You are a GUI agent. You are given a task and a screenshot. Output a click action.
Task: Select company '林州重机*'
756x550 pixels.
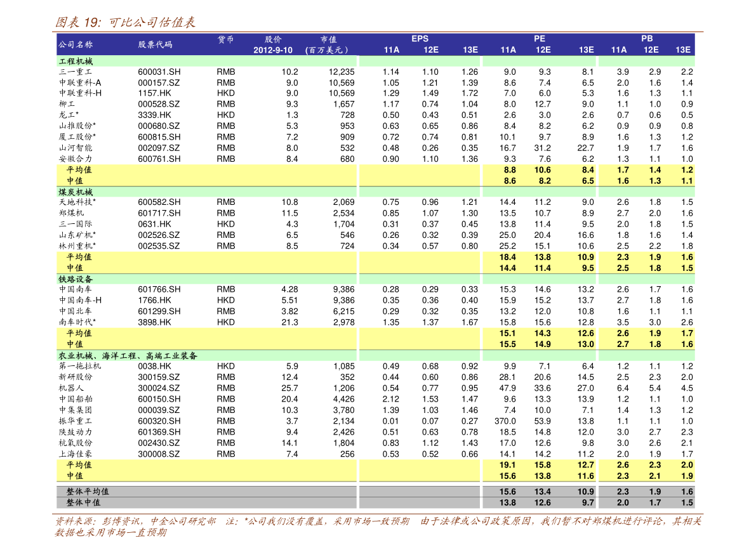tap(77, 246)
